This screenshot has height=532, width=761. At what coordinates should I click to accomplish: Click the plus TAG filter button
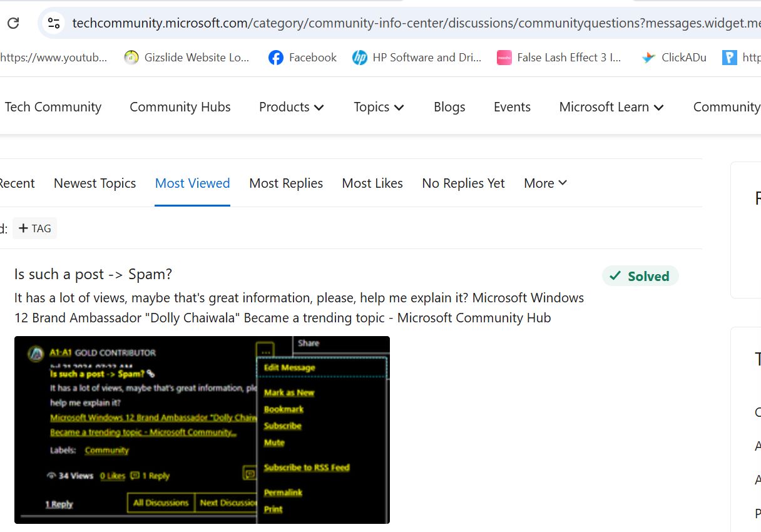pos(35,228)
